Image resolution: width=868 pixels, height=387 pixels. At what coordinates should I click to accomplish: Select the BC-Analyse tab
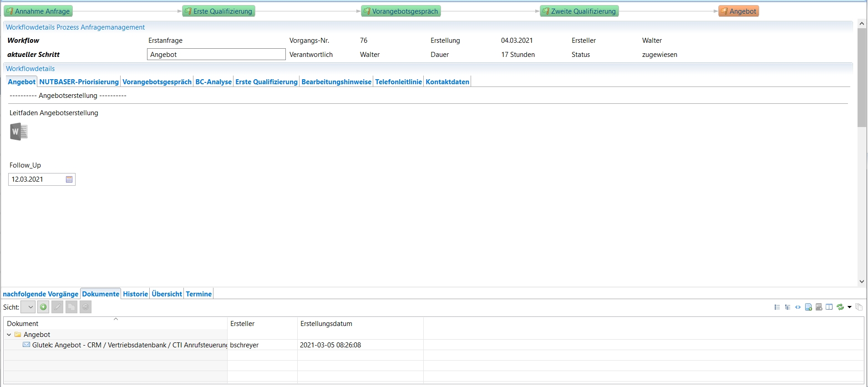pyautogui.click(x=213, y=82)
